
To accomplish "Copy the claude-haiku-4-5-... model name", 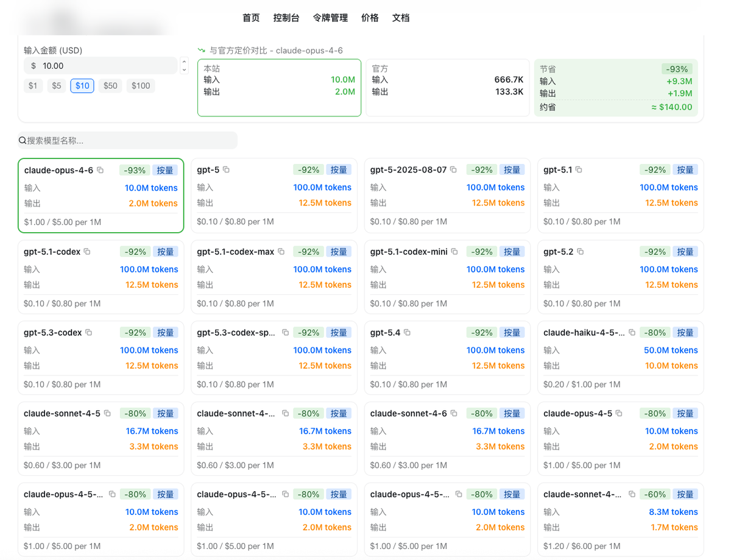I will 632,333.
